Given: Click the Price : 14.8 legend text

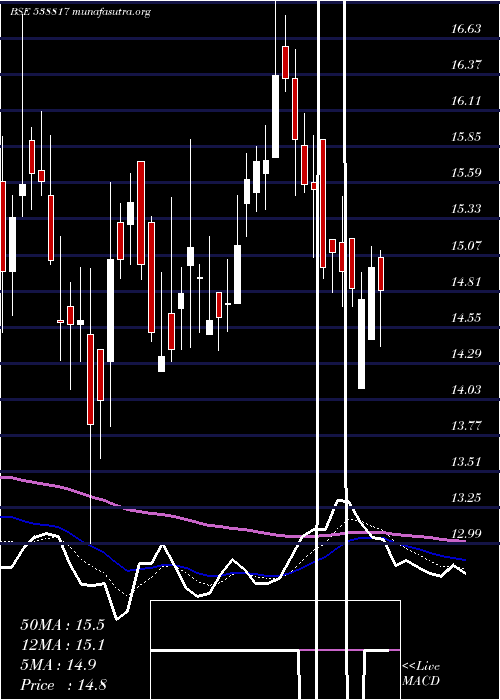Looking at the screenshot, I should [63, 685].
